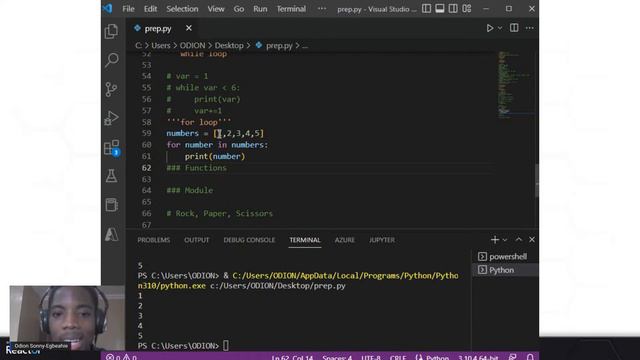Expand hidden menu items ellipsis in menu bar
This screenshot has height=360, width=640.
pos(322,9)
